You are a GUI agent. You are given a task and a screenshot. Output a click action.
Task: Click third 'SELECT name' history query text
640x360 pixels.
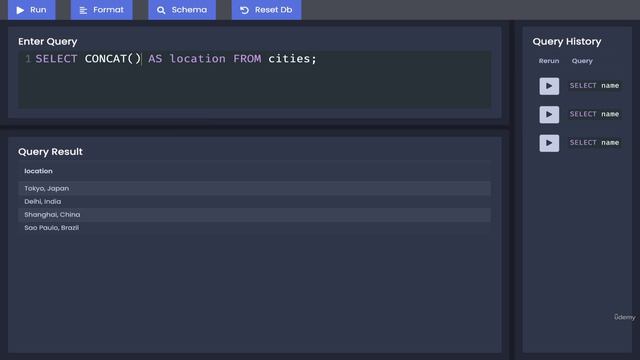[594, 142]
